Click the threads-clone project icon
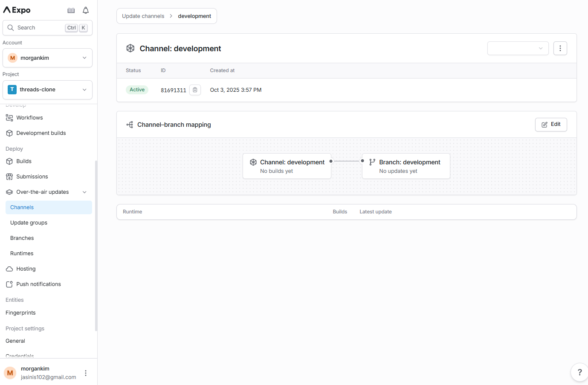Image resolution: width=588 pixels, height=385 pixels. coord(12,90)
